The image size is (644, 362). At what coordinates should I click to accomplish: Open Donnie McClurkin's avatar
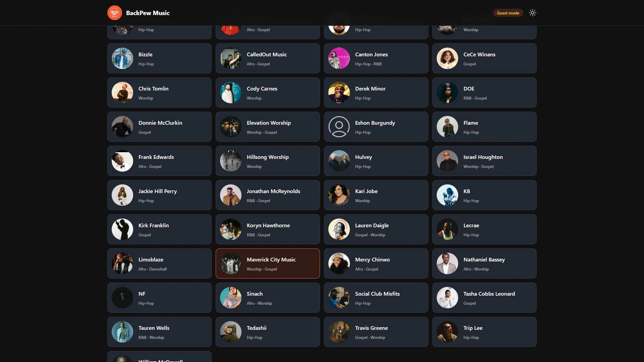(122, 127)
